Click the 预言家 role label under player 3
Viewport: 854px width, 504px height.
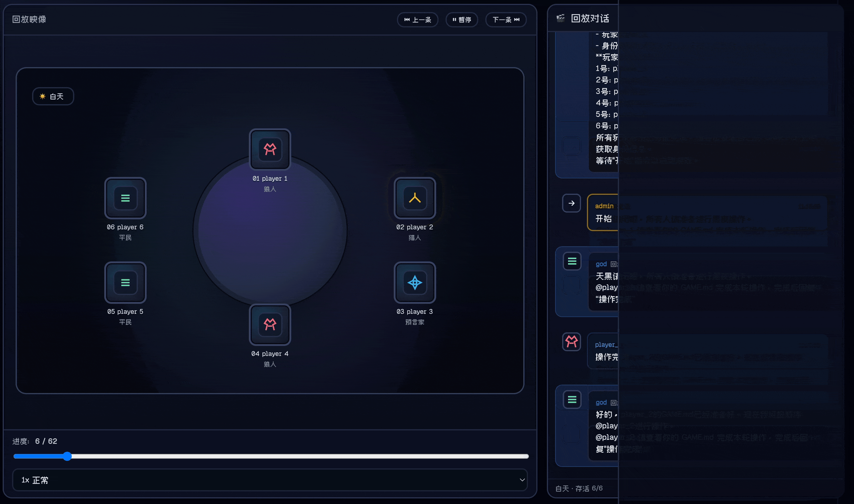[414, 322]
